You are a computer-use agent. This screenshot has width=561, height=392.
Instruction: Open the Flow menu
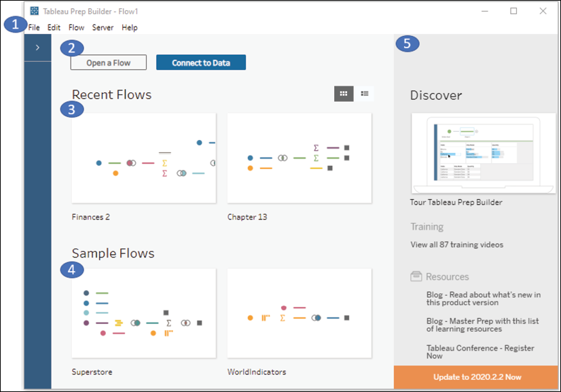tap(76, 28)
